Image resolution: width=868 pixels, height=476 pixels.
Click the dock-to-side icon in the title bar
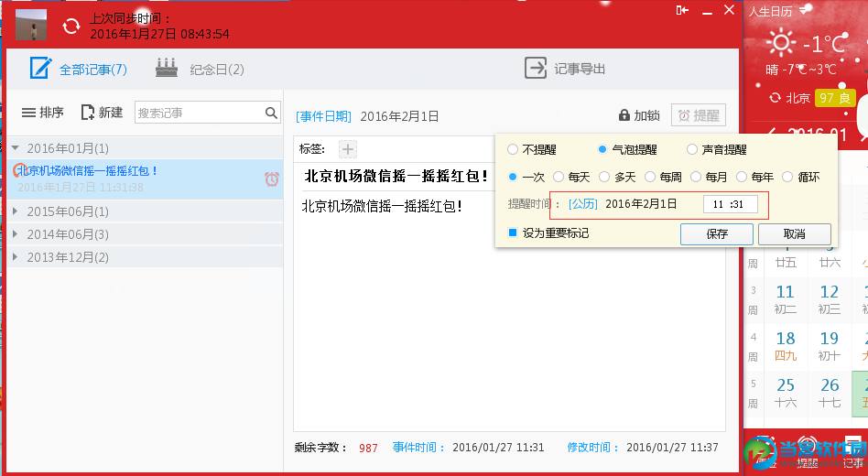click(x=682, y=10)
